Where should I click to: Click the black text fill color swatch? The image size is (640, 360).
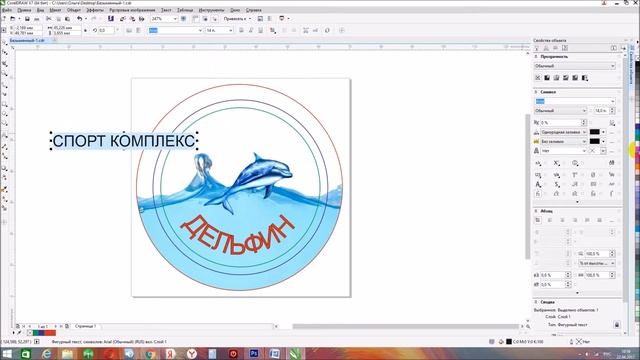tap(594, 132)
